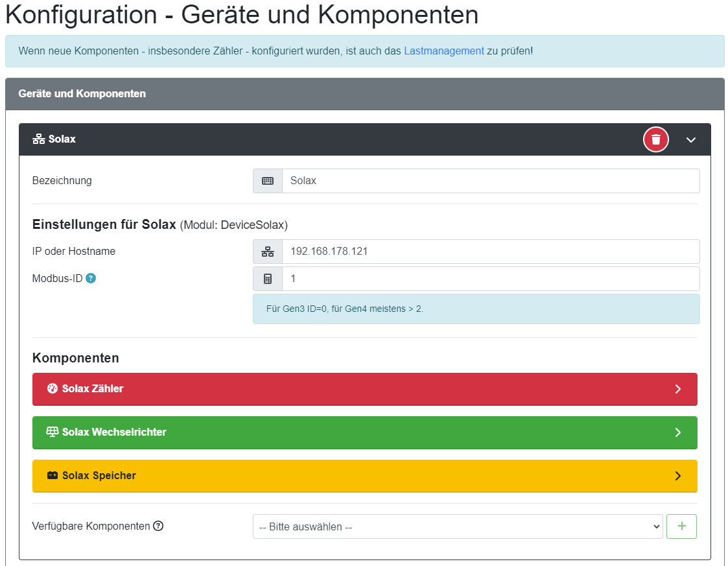
Task: Open the Modbus-ID help question mark
Action: click(91, 278)
